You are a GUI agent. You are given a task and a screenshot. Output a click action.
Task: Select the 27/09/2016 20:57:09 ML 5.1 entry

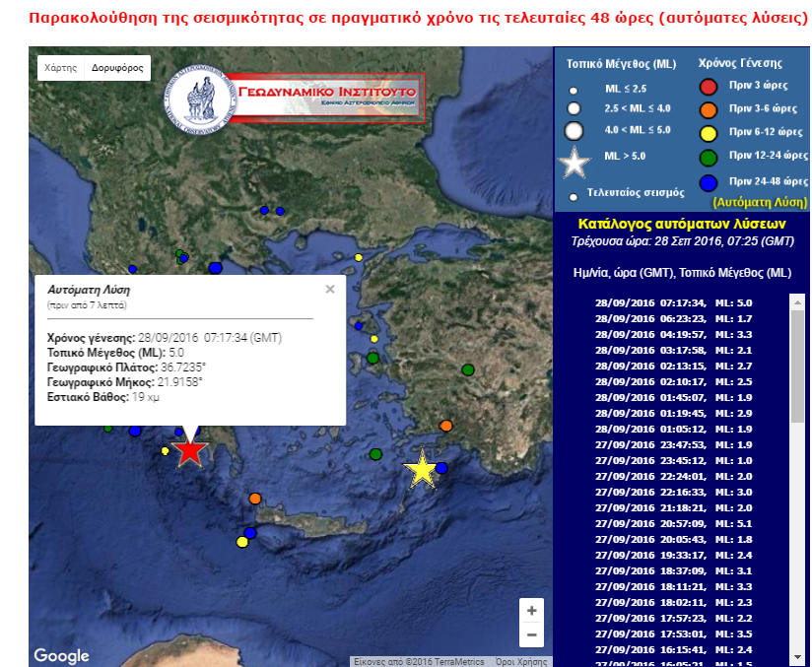coord(673,524)
